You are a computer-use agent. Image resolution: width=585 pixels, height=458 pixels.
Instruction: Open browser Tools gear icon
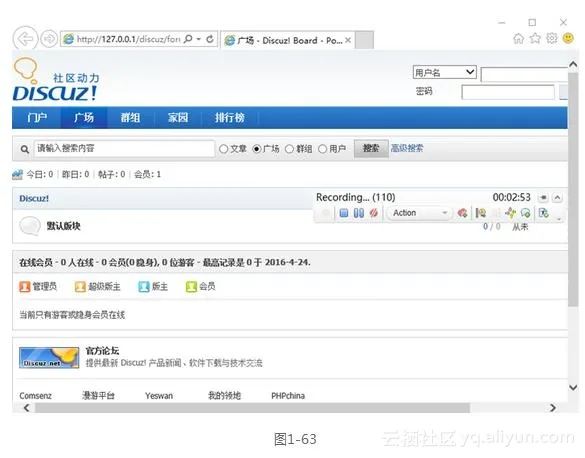click(x=552, y=38)
